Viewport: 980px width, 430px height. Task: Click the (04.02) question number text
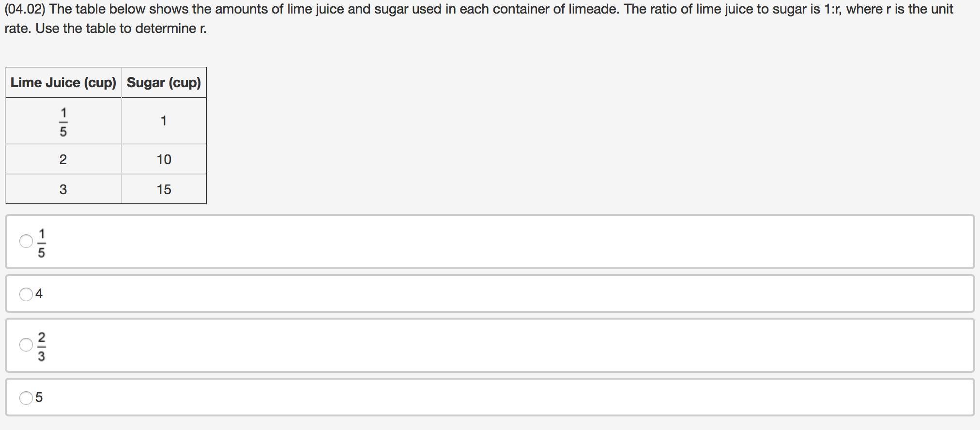(x=25, y=9)
